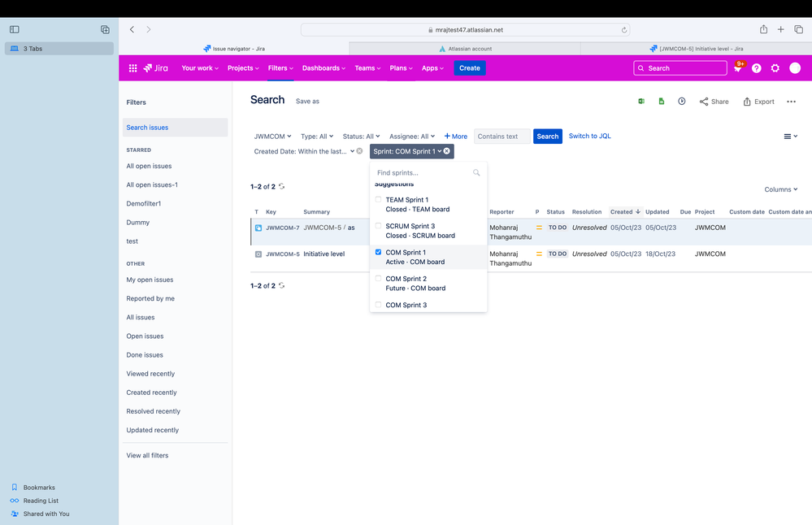The width and height of the screenshot is (812, 525).
Task: Open the View all filters link
Action: [x=147, y=455]
